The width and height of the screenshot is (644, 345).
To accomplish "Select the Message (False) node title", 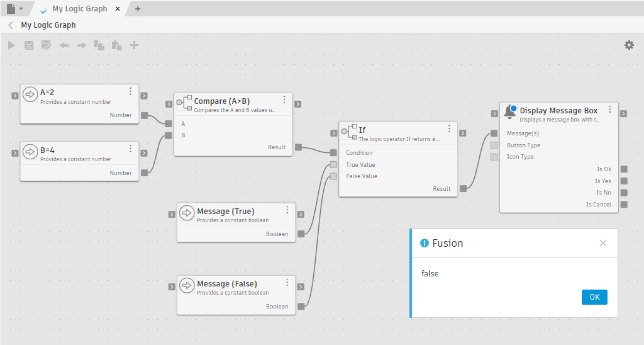I will [x=227, y=284].
